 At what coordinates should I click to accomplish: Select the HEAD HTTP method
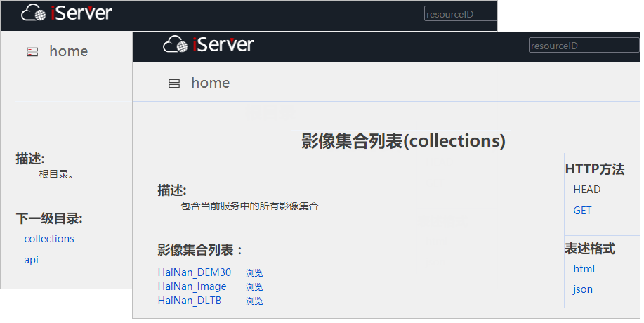pyautogui.click(x=587, y=190)
